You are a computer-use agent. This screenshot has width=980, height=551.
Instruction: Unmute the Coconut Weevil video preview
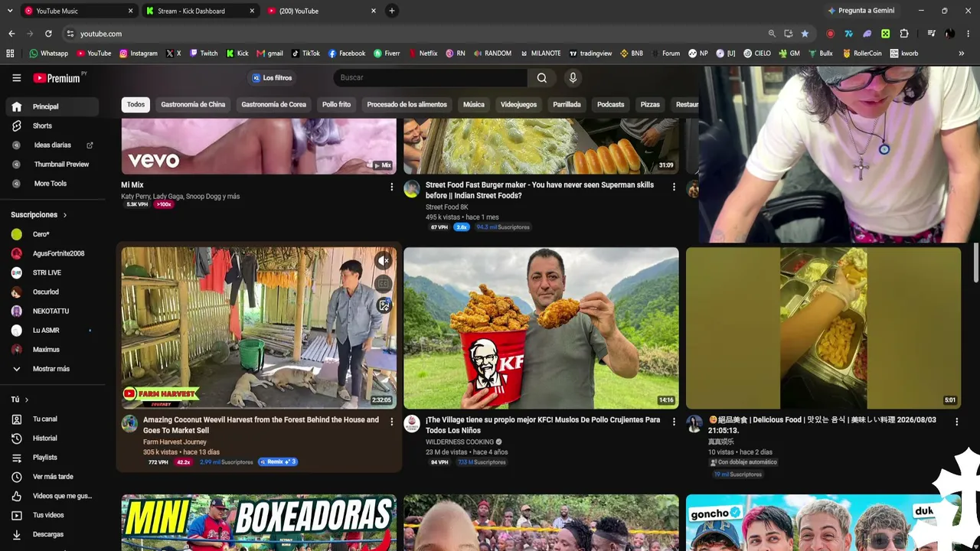point(384,261)
